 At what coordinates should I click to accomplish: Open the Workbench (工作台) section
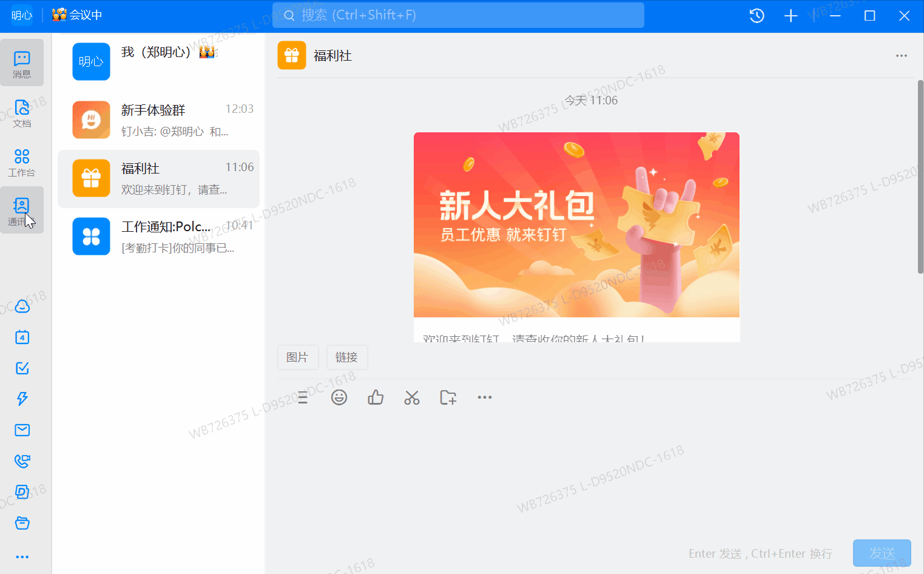tap(22, 162)
